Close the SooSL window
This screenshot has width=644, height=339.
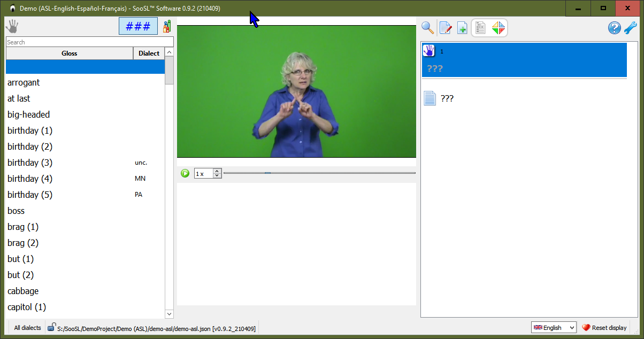click(x=628, y=8)
